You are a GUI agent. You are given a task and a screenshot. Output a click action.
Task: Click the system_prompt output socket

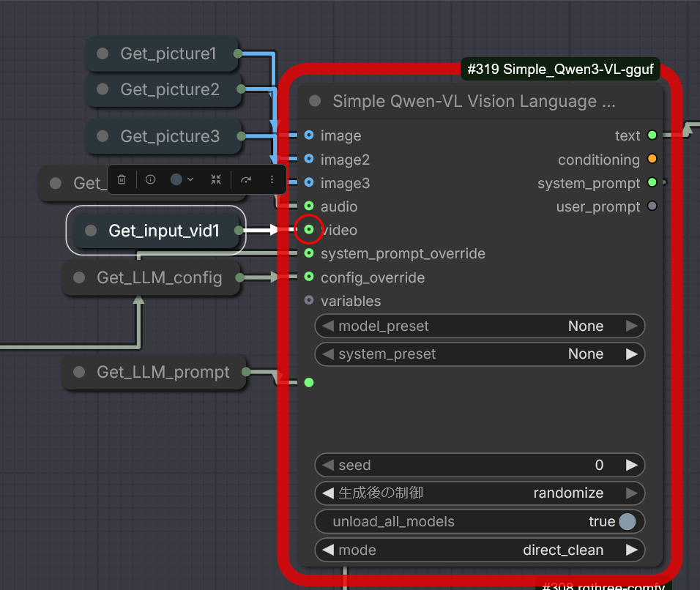pyautogui.click(x=652, y=182)
